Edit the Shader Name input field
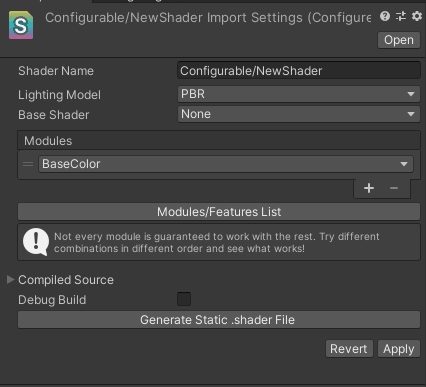 click(299, 70)
